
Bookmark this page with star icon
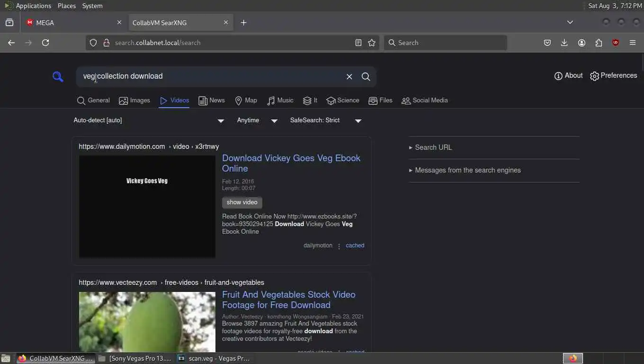click(372, 43)
